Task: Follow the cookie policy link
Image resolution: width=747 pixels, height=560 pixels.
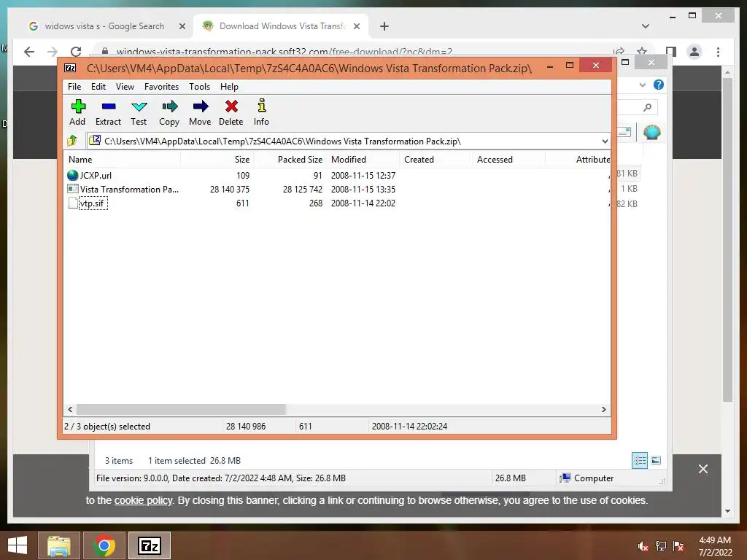Action: 144,500
